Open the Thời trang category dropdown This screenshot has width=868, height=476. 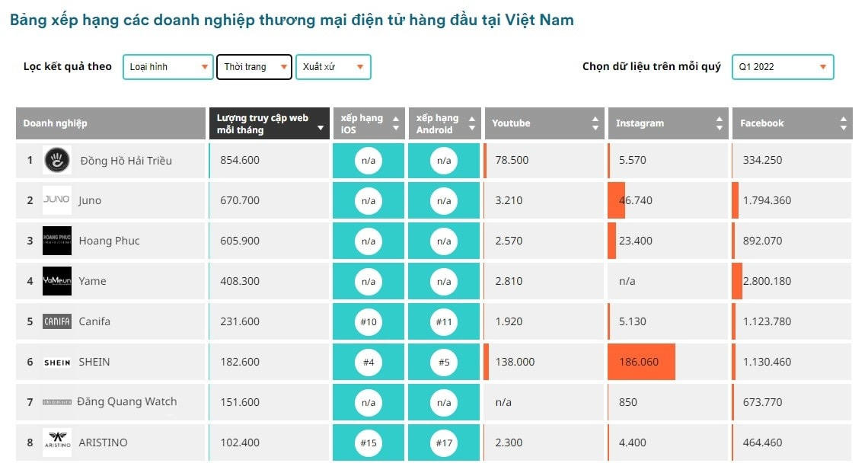254,67
